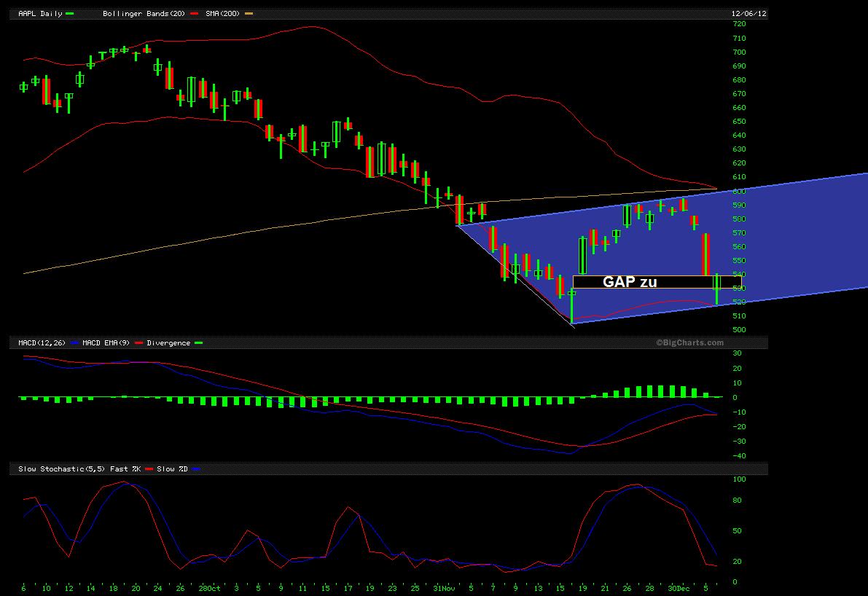This screenshot has height=596, width=868.
Task: Click the 18 date on time axis
Action: (113, 588)
